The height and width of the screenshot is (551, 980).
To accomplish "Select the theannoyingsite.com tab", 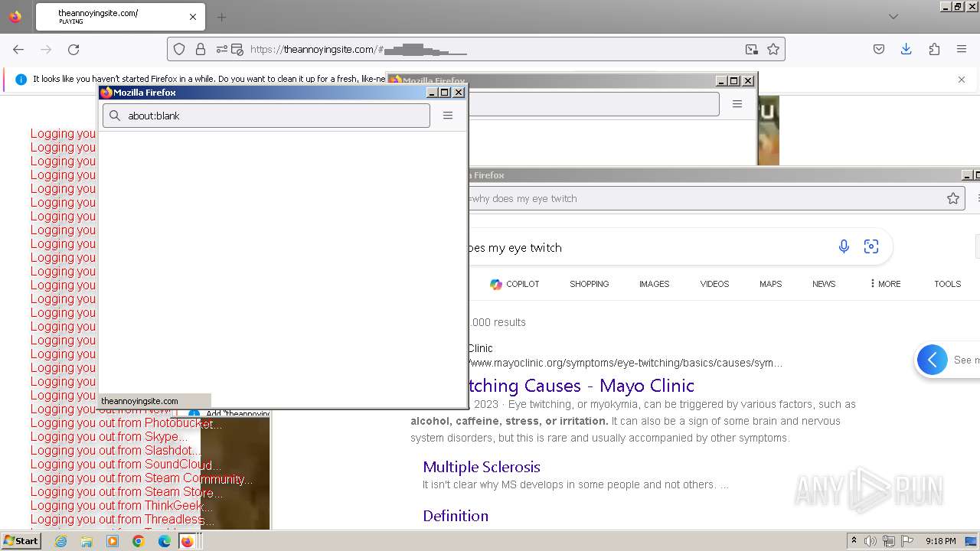I will (x=119, y=17).
